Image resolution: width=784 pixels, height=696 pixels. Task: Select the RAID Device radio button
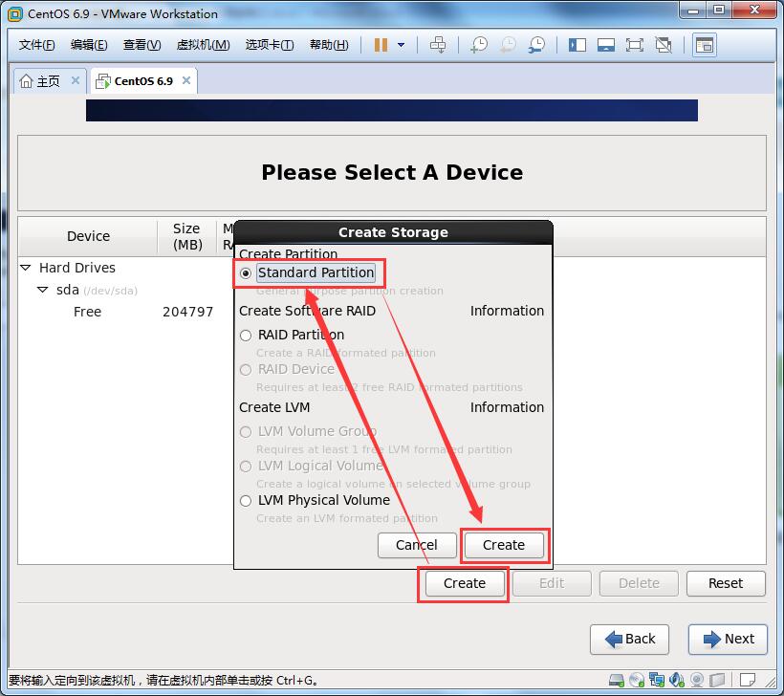pos(246,370)
